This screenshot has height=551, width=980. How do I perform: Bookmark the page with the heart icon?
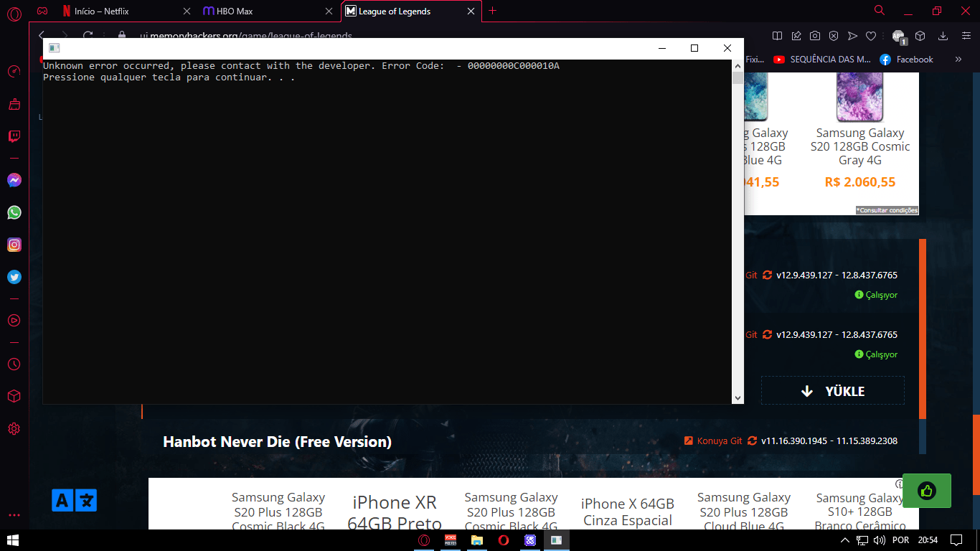(871, 36)
